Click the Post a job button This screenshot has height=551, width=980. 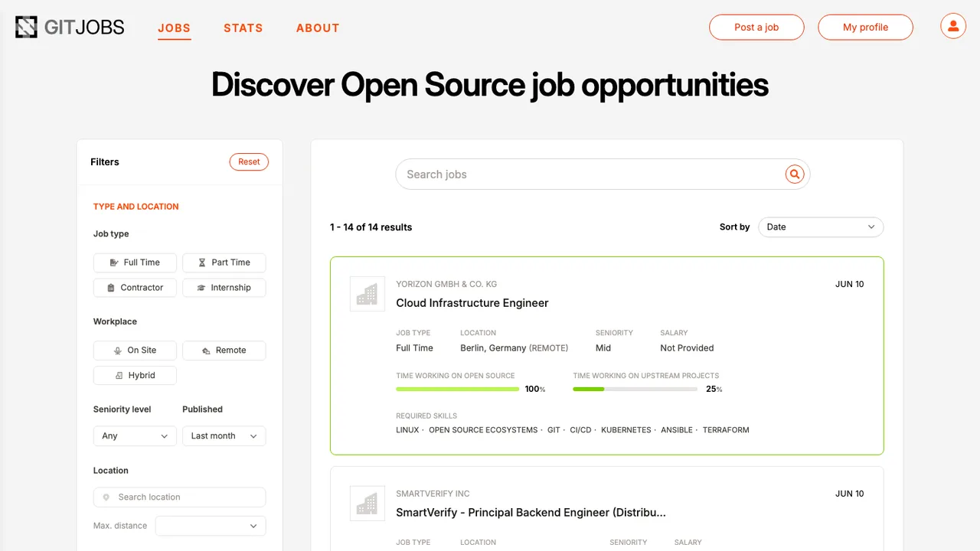click(756, 27)
